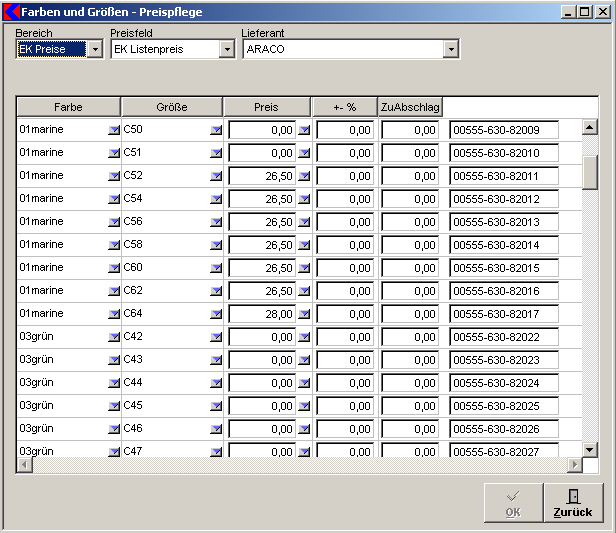The image size is (616, 533).
Task: Open Größe picker arrow for C44
Action: tap(216, 383)
